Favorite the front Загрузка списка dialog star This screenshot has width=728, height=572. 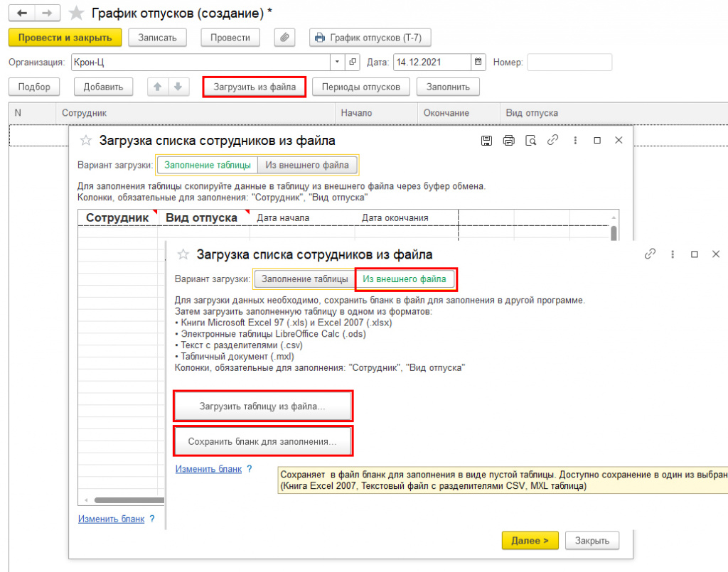tap(183, 254)
